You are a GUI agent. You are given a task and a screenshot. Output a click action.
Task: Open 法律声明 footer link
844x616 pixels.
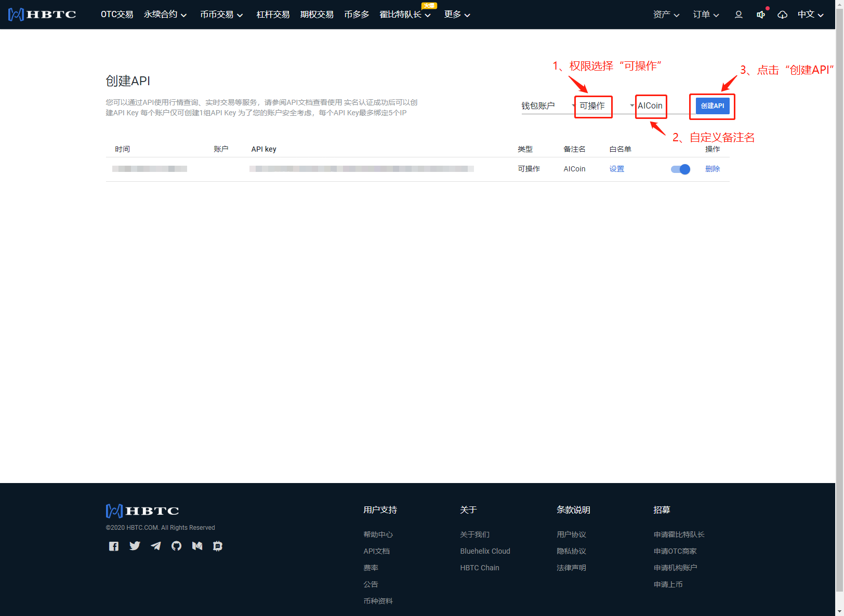tap(571, 568)
